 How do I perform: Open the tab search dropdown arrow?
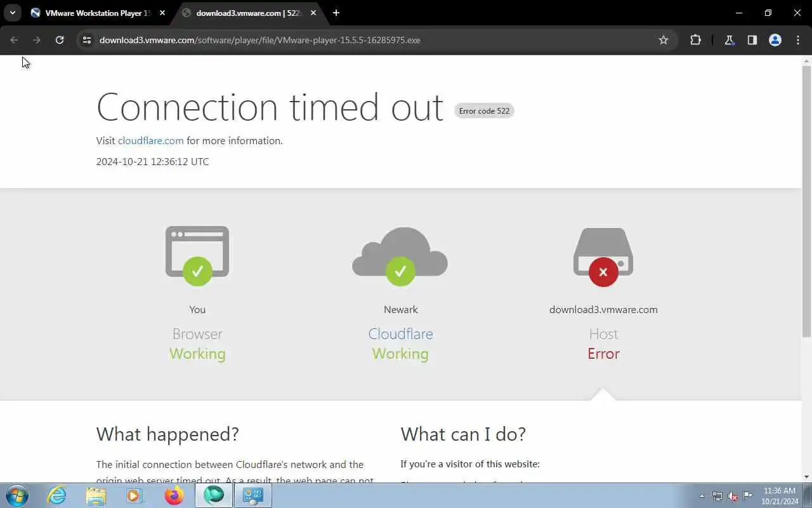(12, 13)
